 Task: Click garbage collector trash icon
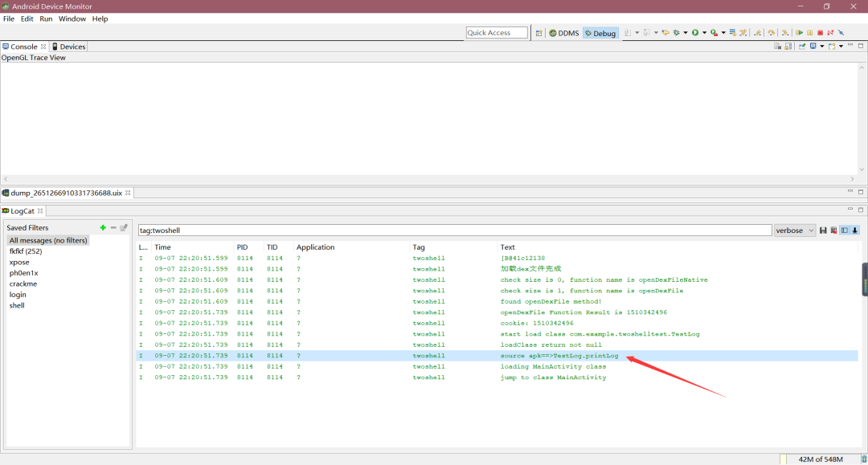[863, 459]
